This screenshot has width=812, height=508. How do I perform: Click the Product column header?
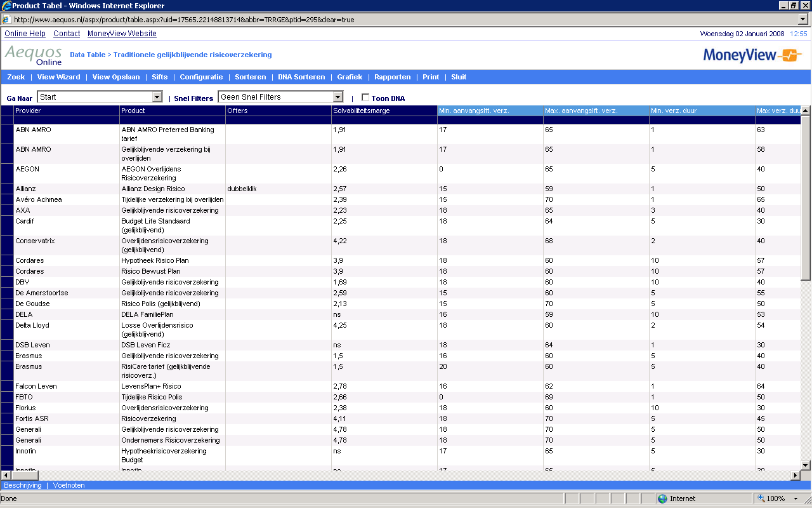(x=172, y=110)
